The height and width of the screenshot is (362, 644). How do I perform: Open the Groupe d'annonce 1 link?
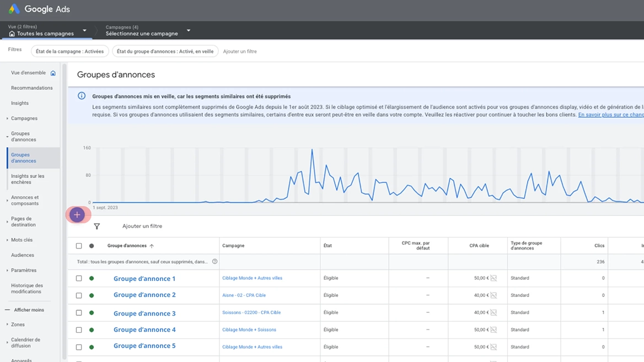point(144,278)
